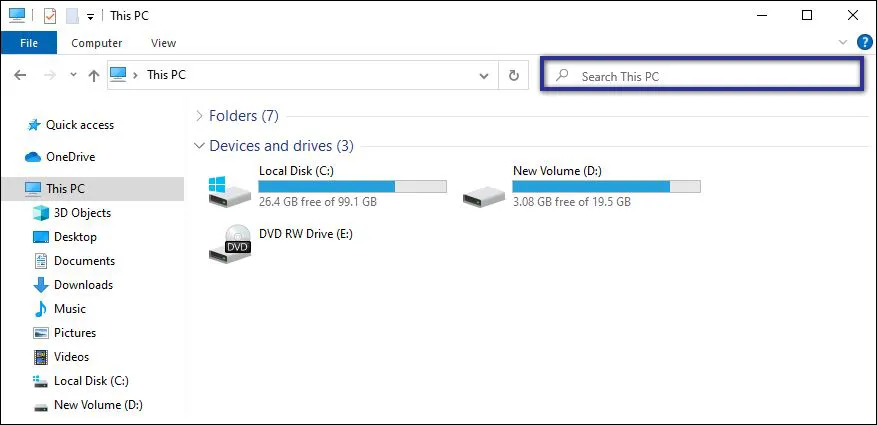The image size is (877, 425).
Task: Click the breadcrumb arrow before This PC
Action: (x=136, y=75)
